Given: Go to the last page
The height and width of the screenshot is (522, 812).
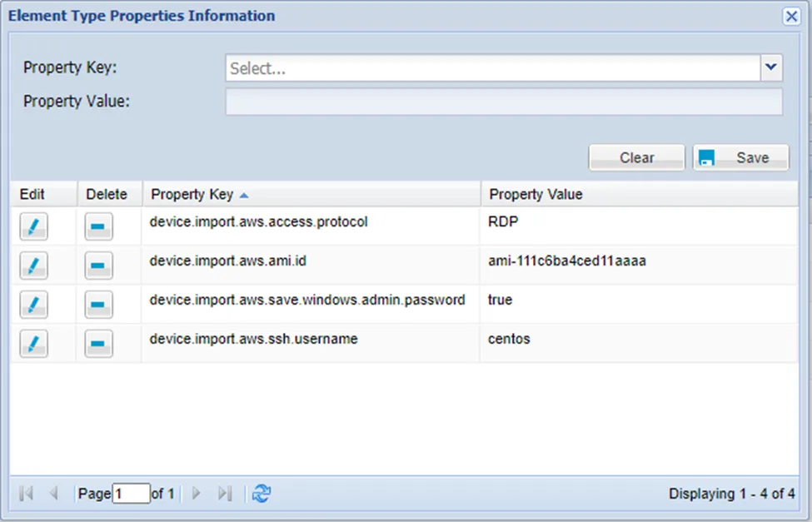Looking at the screenshot, I should pyautogui.click(x=225, y=493).
